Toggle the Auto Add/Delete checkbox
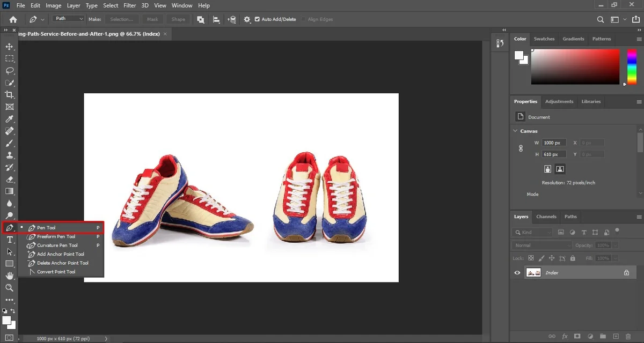The height and width of the screenshot is (343, 644). tap(257, 19)
